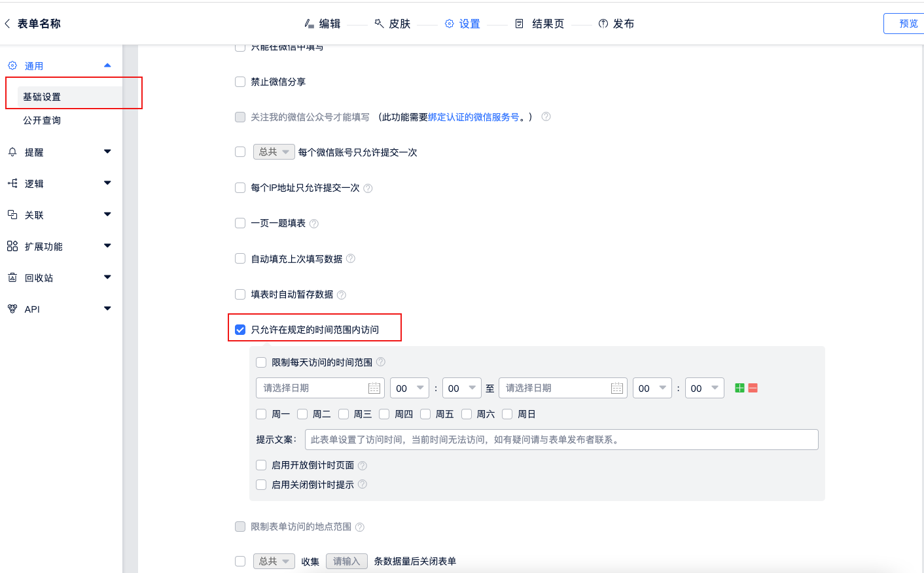Click the 预览 button
This screenshot has height=573, width=924.
pyautogui.click(x=908, y=24)
